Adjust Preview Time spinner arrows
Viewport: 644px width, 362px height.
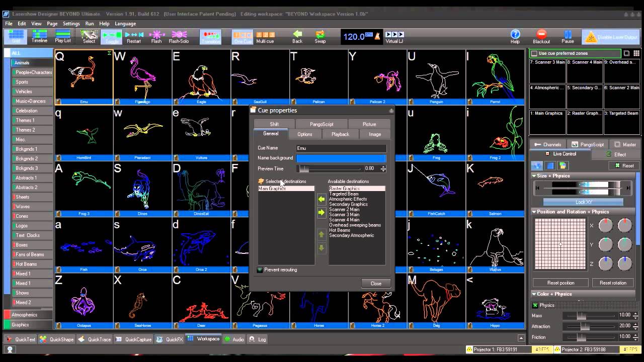[x=383, y=169]
